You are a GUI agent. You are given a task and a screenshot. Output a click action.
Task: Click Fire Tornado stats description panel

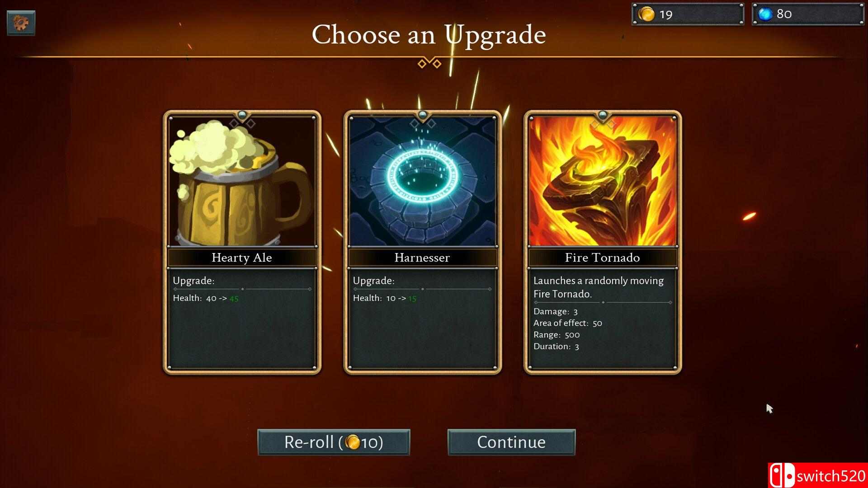pos(603,319)
